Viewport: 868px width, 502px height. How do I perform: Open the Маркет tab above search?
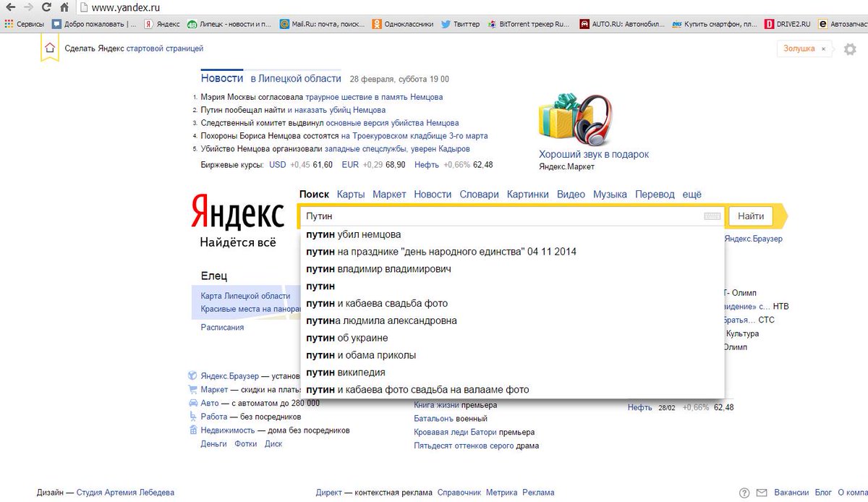389,195
